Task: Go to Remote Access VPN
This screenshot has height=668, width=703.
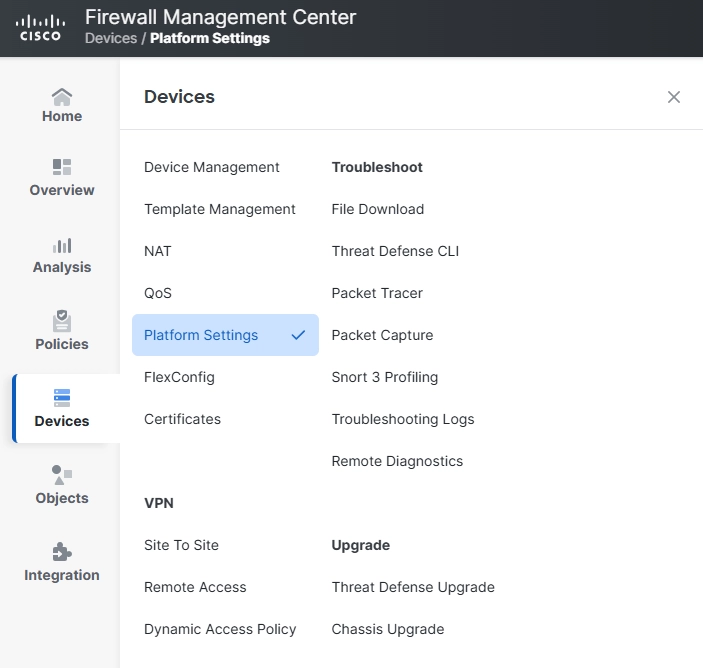Action: (x=195, y=587)
